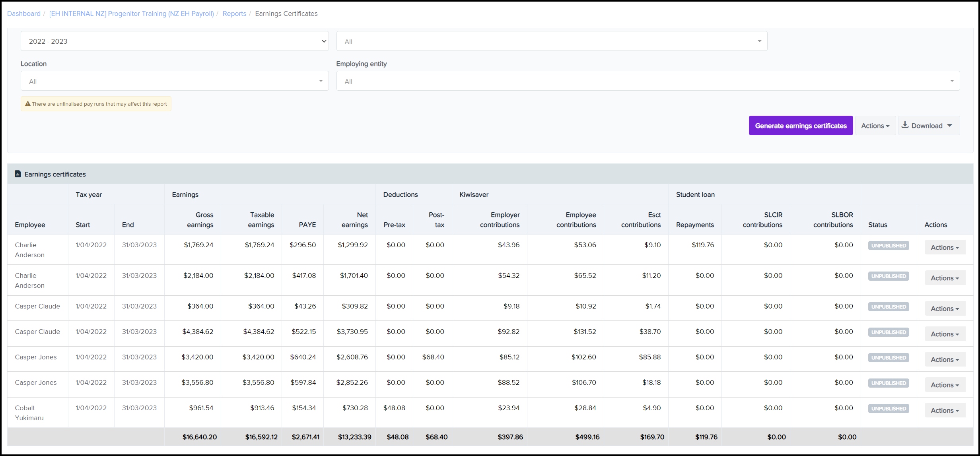Click the Earnings certificates report icon
This screenshot has width=980, height=456.
[17, 174]
